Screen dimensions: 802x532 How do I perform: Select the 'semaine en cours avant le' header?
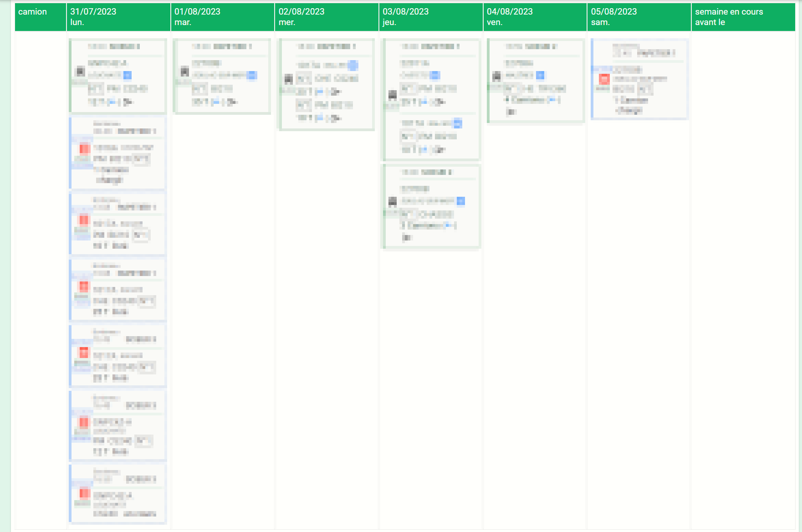tap(743, 17)
